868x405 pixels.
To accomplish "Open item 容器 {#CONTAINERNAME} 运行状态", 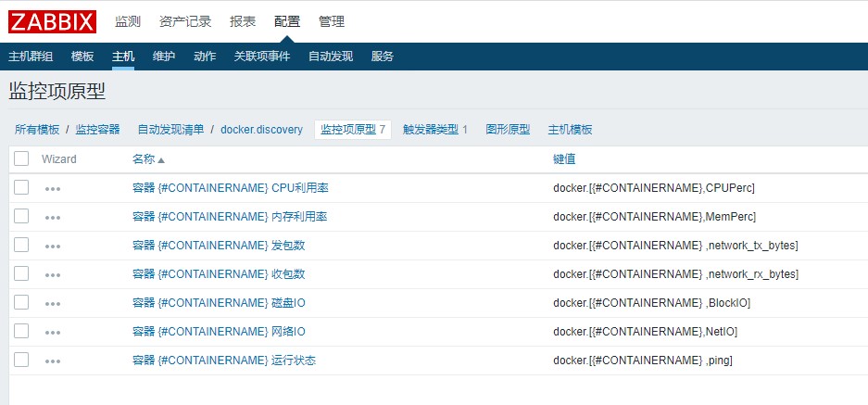I will pyautogui.click(x=224, y=361).
